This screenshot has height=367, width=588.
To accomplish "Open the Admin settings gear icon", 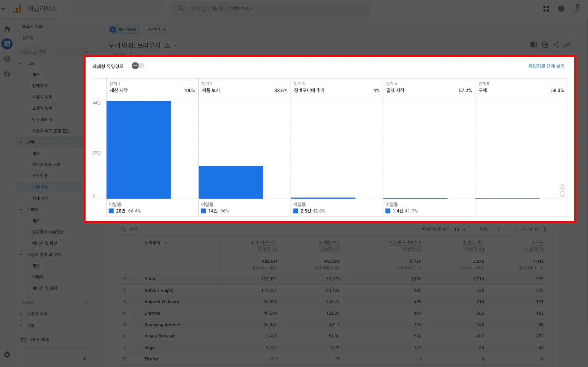I will click(7, 355).
